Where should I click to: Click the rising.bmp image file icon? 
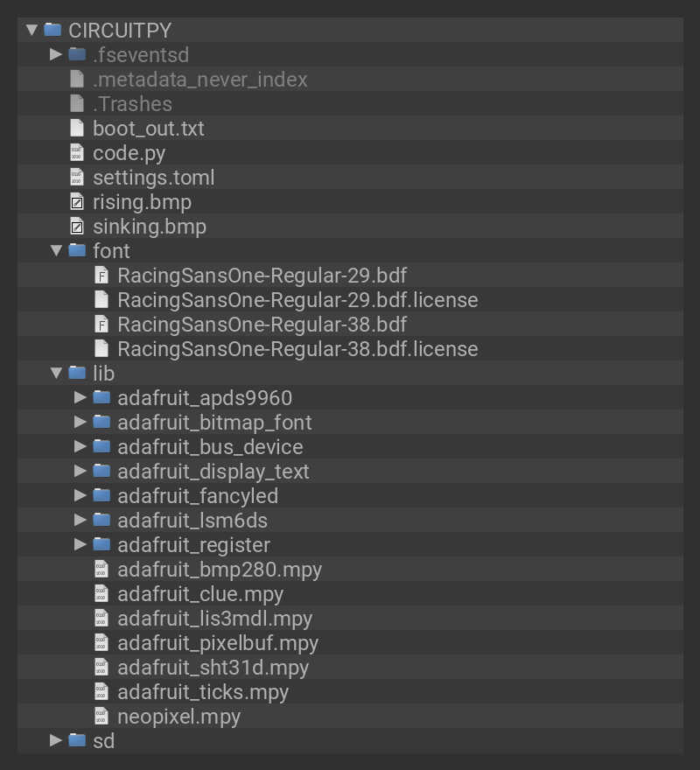point(77,201)
